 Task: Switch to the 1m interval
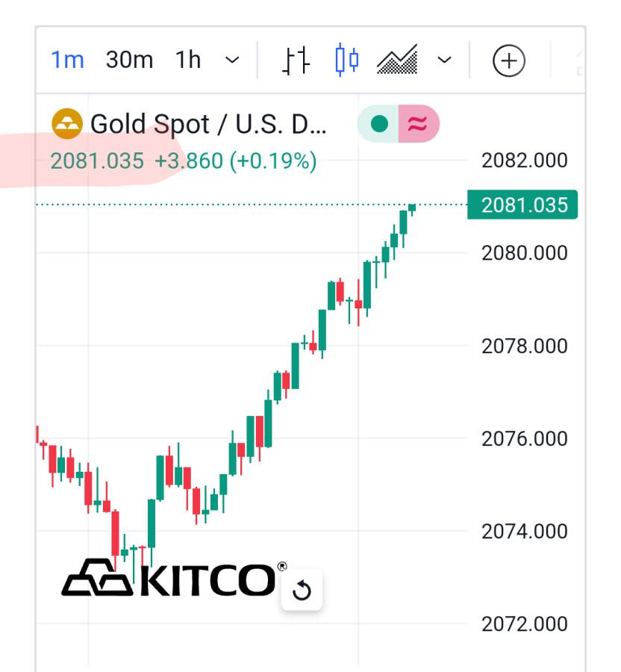pyautogui.click(x=67, y=60)
